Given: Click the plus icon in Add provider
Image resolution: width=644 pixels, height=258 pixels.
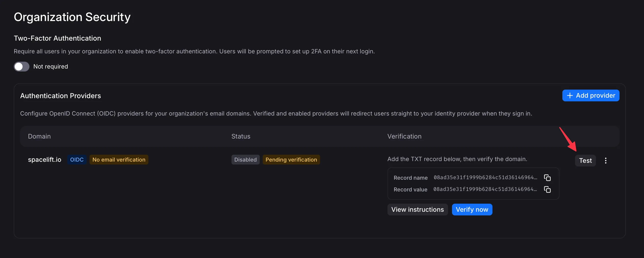Looking at the screenshot, I should [x=569, y=95].
